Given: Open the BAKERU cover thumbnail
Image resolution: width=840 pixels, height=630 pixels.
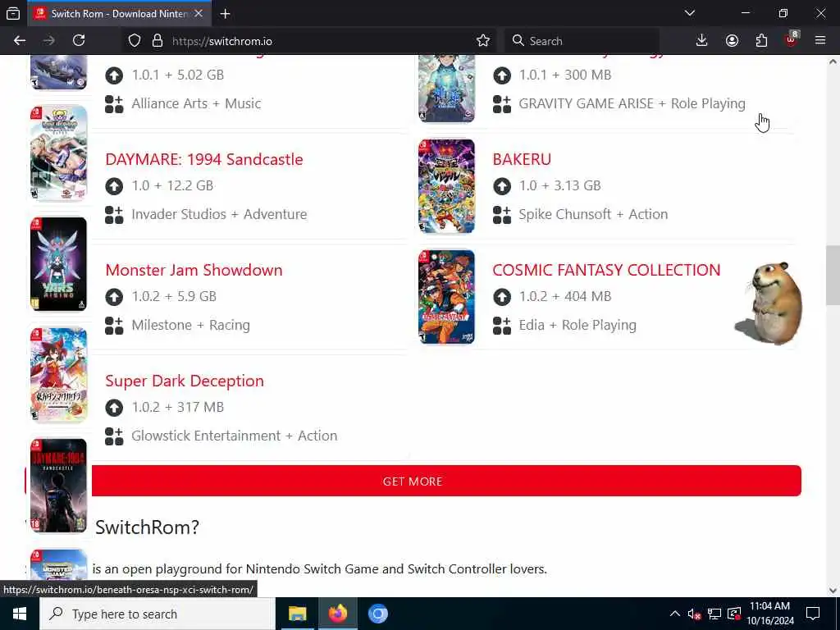Looking at the screenshot, I should [446, 186].
